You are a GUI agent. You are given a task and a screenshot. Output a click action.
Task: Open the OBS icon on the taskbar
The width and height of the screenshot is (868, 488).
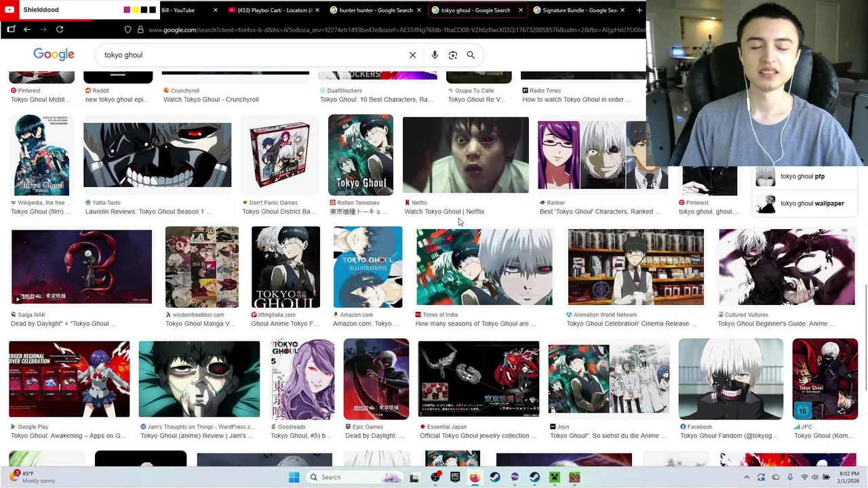coord(435,477)
